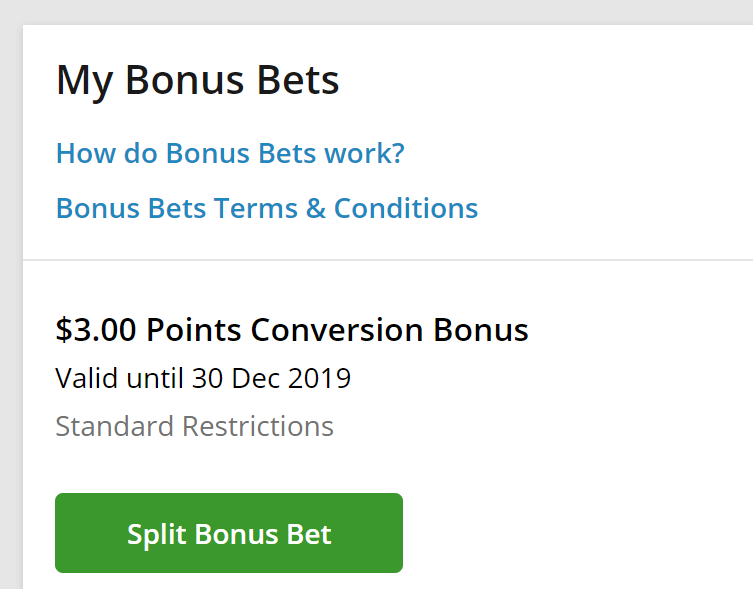Click the word My in the page heading
Viewport: 753px width, 589px height.
point(85,82)
